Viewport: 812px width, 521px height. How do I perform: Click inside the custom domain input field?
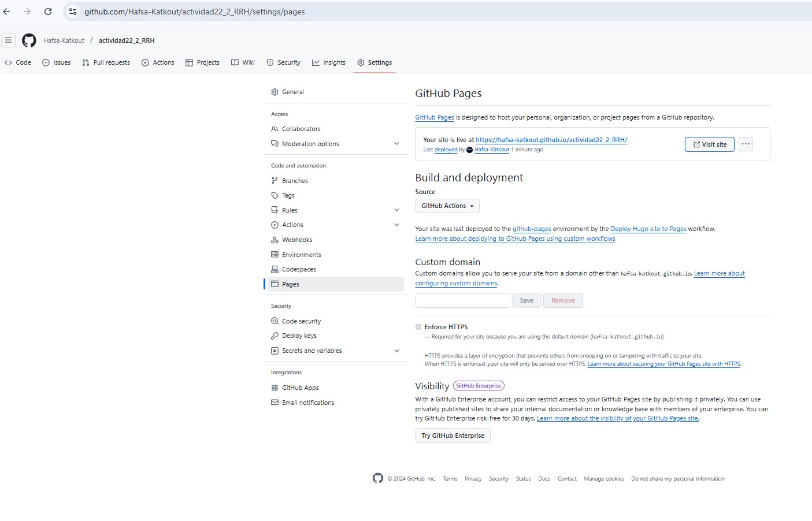click(x=462, y=300)
